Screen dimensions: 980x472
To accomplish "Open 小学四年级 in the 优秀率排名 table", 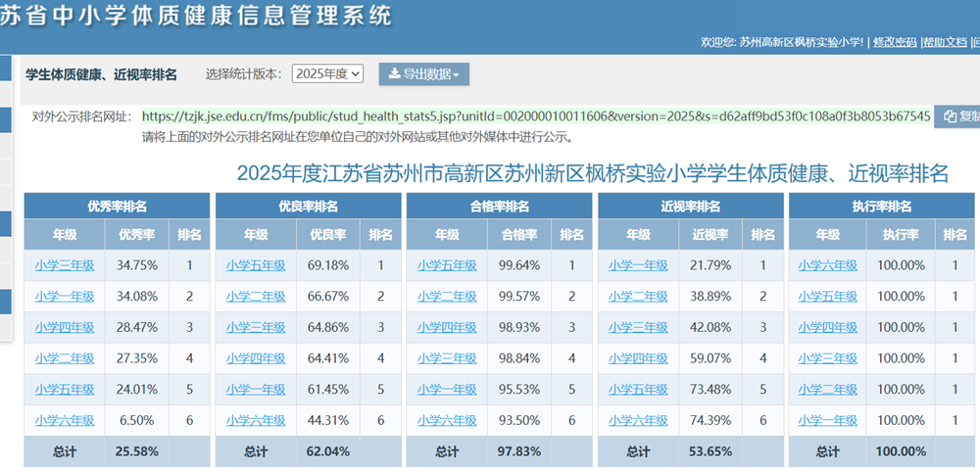I will (65, 327).
